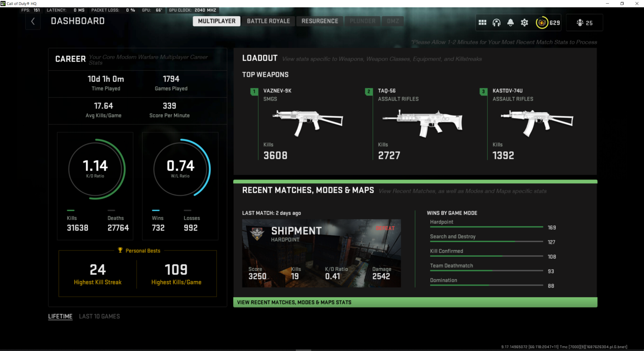Screen dimensions: 644x351
Task: Click the Top Weapons heading
Action: [x=265, y=75]
